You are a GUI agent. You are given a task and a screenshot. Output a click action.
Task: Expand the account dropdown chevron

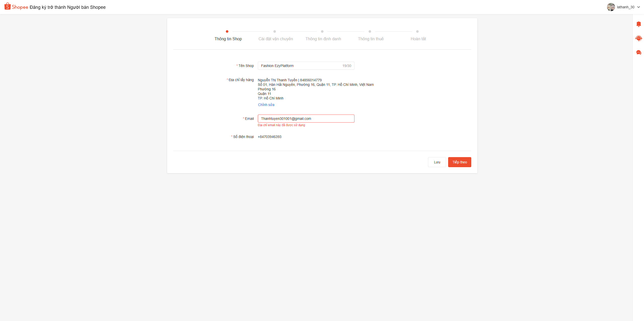638,7
